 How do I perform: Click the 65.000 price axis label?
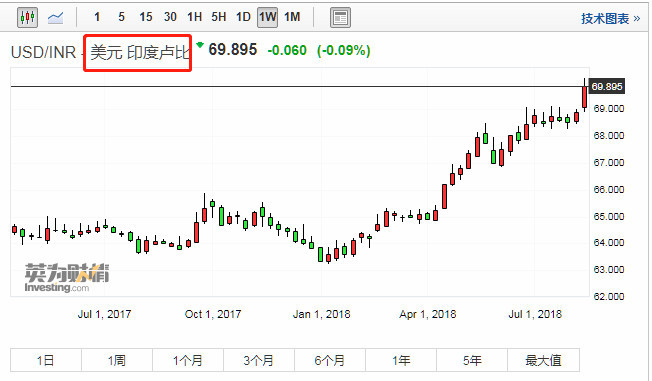[x=609, y=217]
